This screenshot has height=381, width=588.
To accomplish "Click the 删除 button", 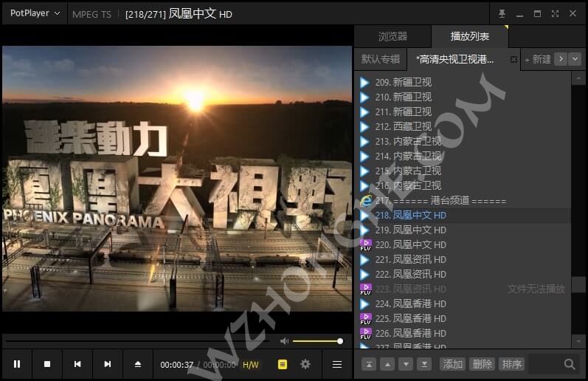I will [482, 364].
